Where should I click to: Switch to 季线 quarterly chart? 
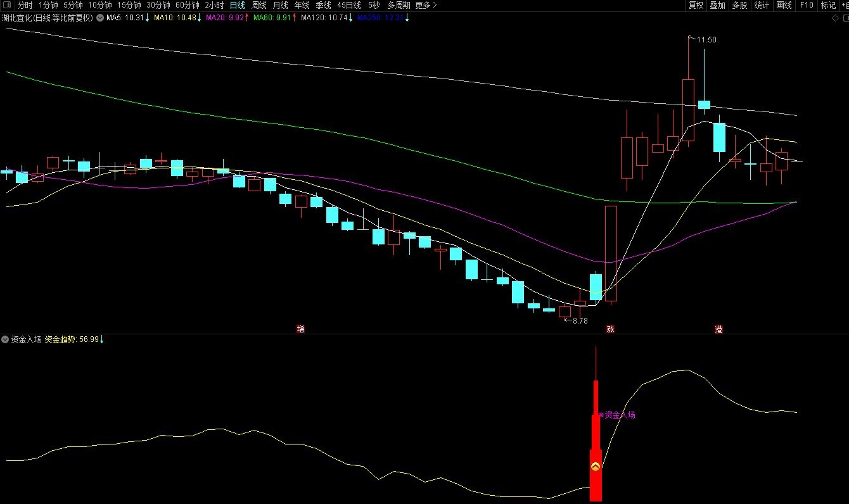coord(323,5)
